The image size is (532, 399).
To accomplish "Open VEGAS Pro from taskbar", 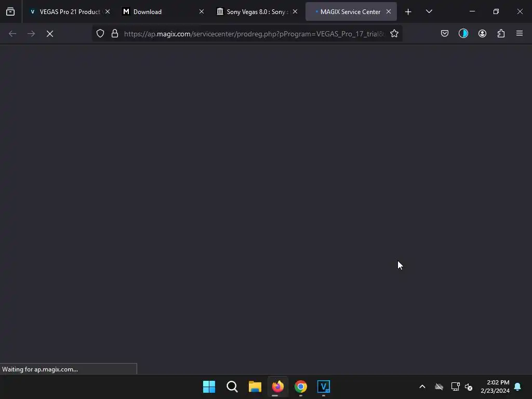I will tap(324, 387).
